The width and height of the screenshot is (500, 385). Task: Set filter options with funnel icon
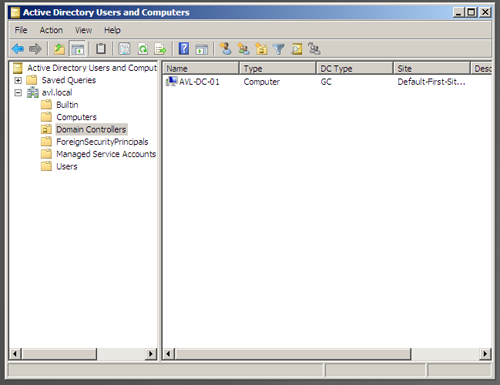(x=279, y=49)
